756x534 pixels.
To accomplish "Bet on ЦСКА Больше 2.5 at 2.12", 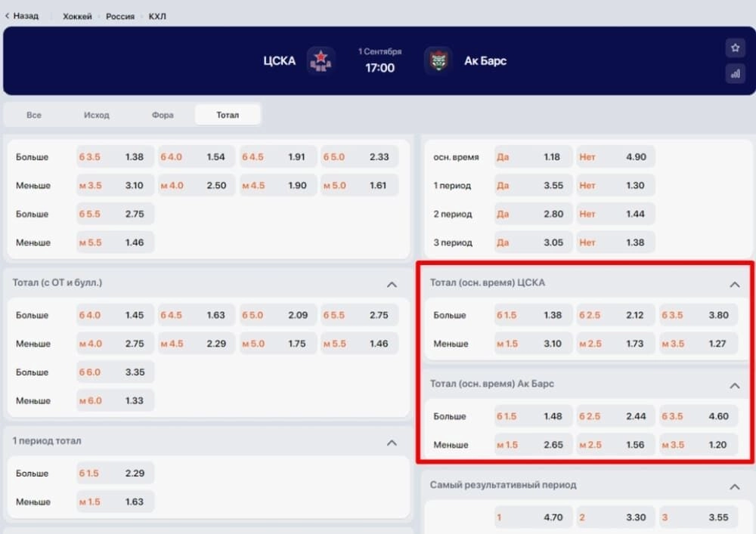I will [x=613, y=315].
